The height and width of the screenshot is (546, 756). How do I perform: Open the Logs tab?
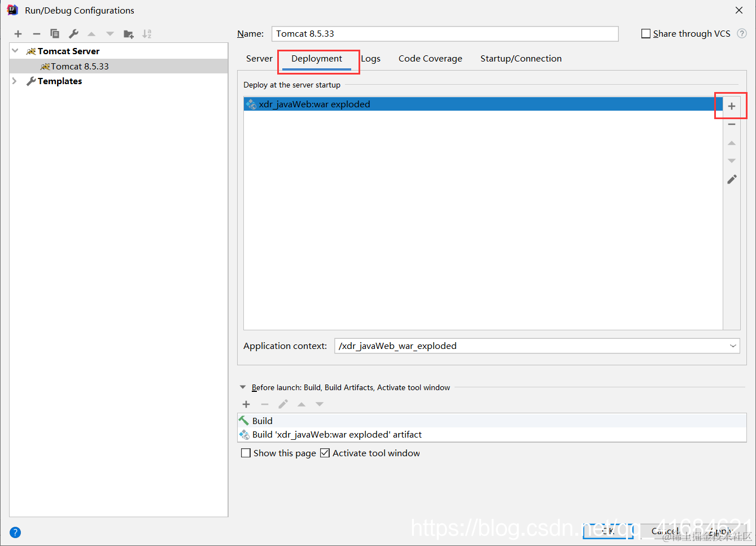pos(371,58)
